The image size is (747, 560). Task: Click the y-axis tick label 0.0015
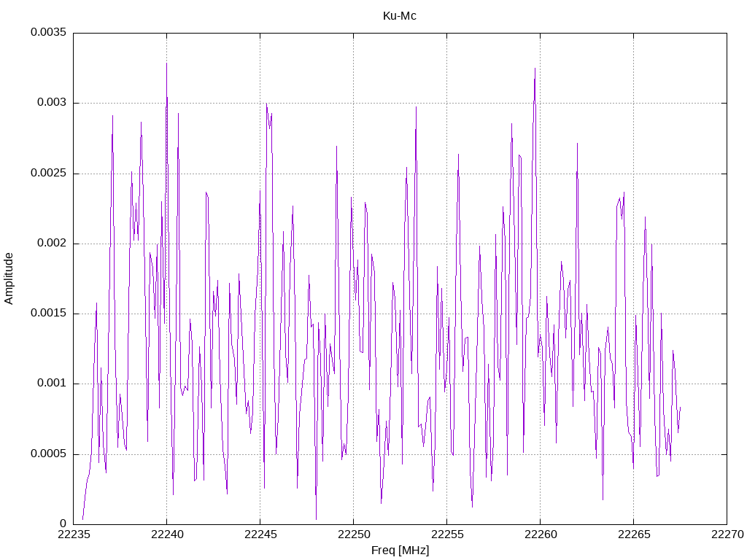point(49,314)
